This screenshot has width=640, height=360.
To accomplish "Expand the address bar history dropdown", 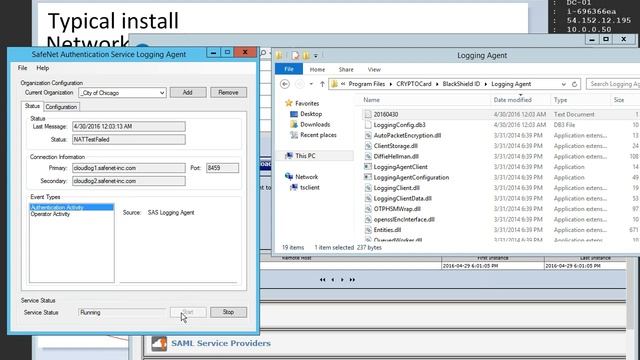I will [x=564, y=84].
